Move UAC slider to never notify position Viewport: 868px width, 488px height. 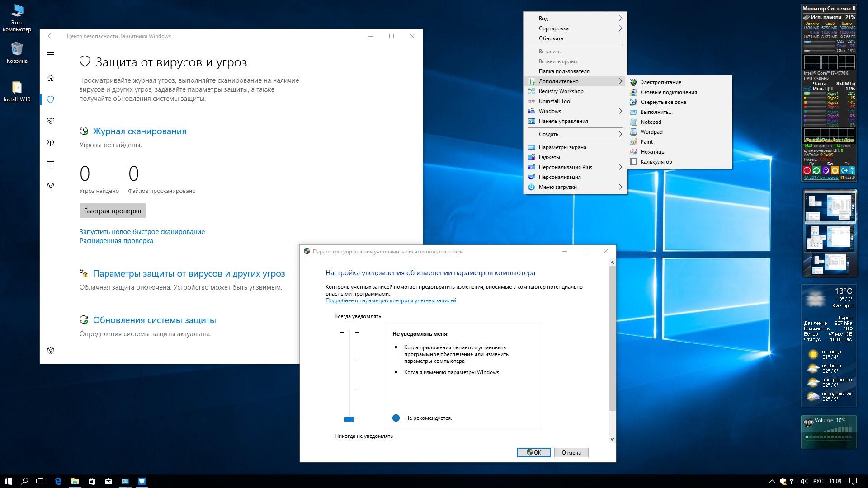pos(347,418)
